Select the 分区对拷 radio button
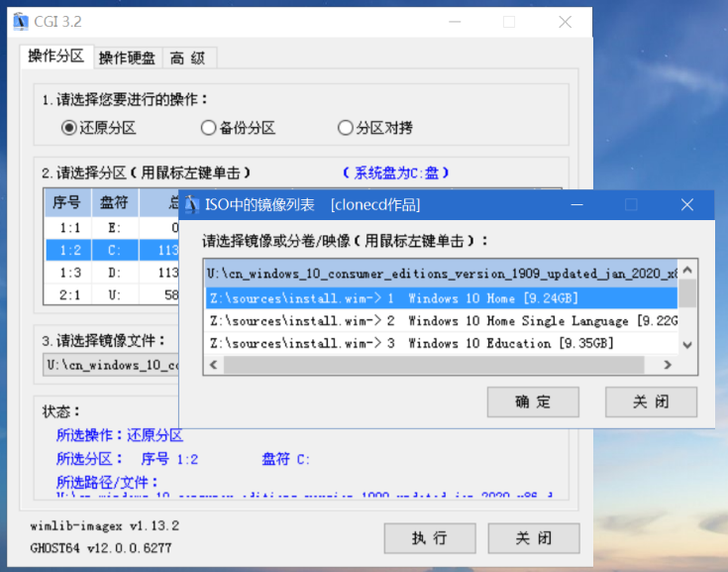728x572 pixels. (x=345, y=128)
